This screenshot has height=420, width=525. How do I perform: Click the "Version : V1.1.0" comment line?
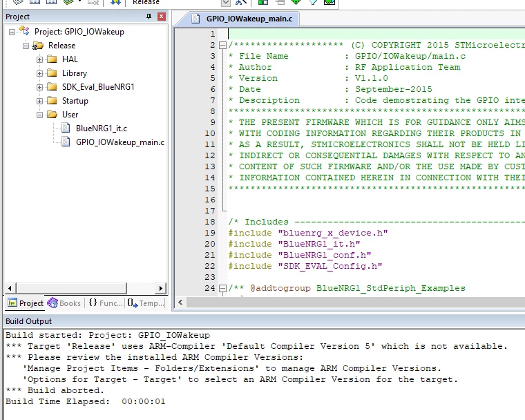308,78
